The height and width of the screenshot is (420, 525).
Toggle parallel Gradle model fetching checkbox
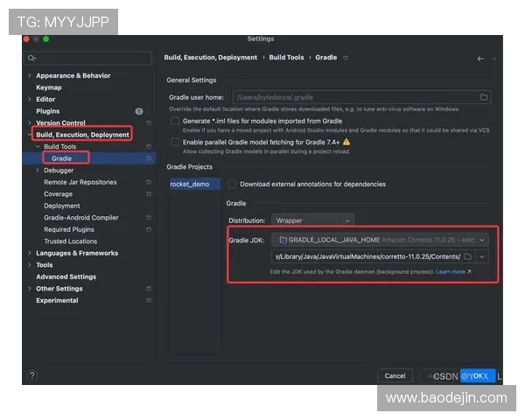coord(175,142)
